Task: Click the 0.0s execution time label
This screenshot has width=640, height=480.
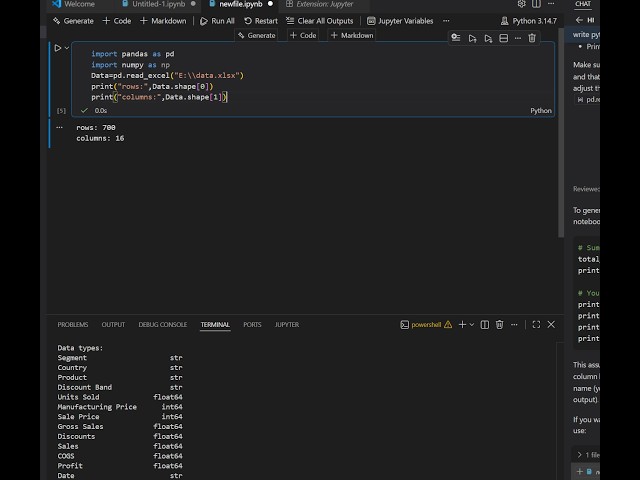Action: click(100, 111)
